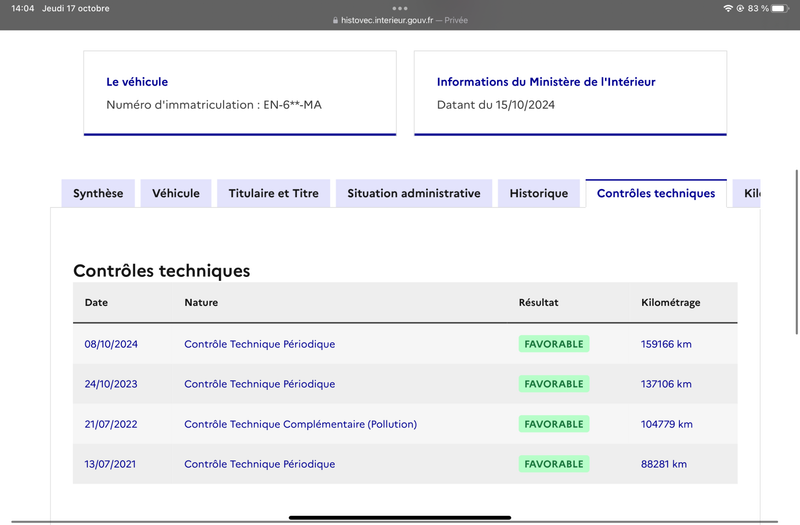Switch to the Véhicule tab

(176, 193)
